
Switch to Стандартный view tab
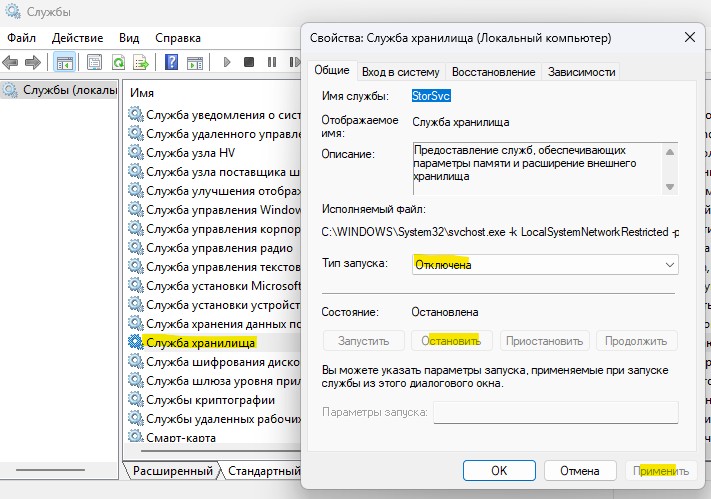263,471
